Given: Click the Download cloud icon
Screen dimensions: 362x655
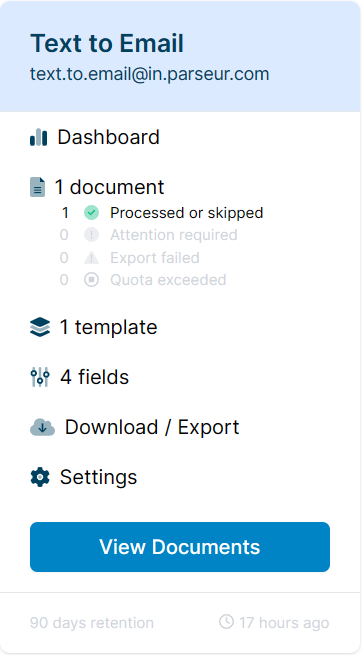Looking at the screenshot, I should coord(43,427).
